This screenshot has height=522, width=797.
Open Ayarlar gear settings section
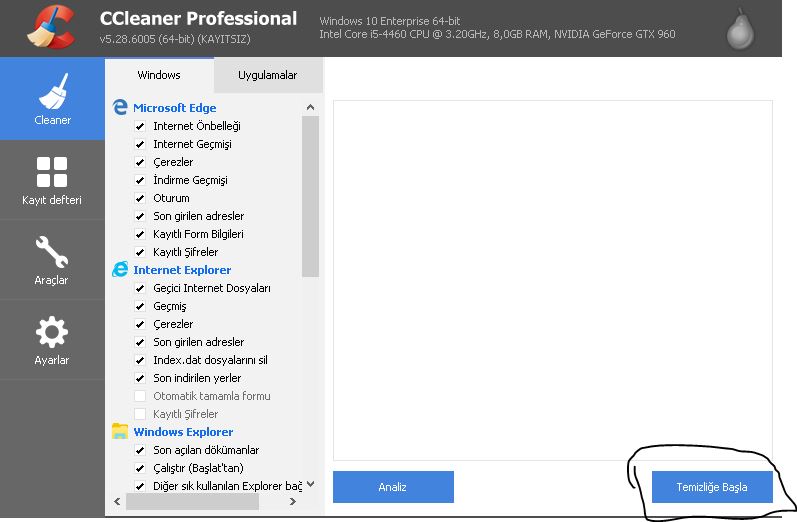[52, 340]
